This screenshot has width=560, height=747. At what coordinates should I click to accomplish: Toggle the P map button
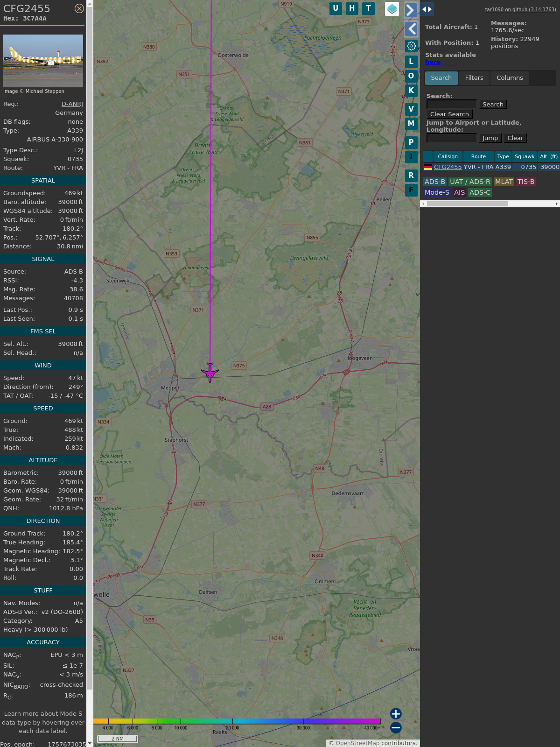tap(411, 142)
